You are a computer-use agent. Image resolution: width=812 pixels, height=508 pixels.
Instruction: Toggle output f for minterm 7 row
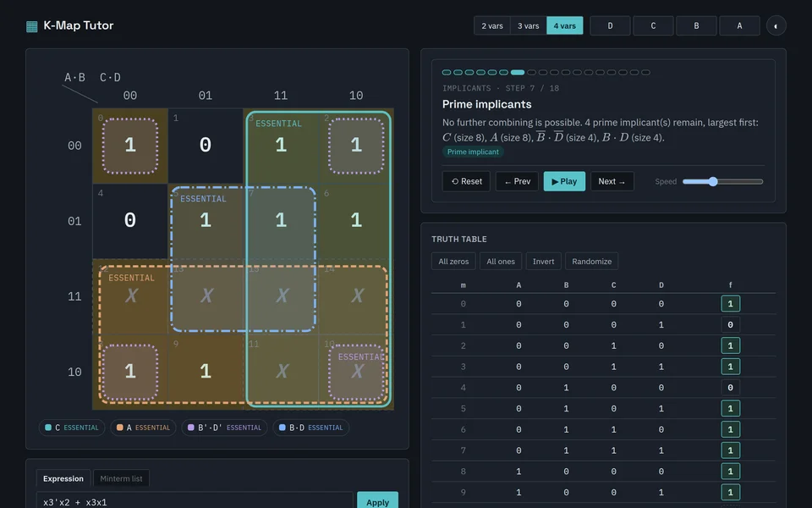click(x=730, y=450)
